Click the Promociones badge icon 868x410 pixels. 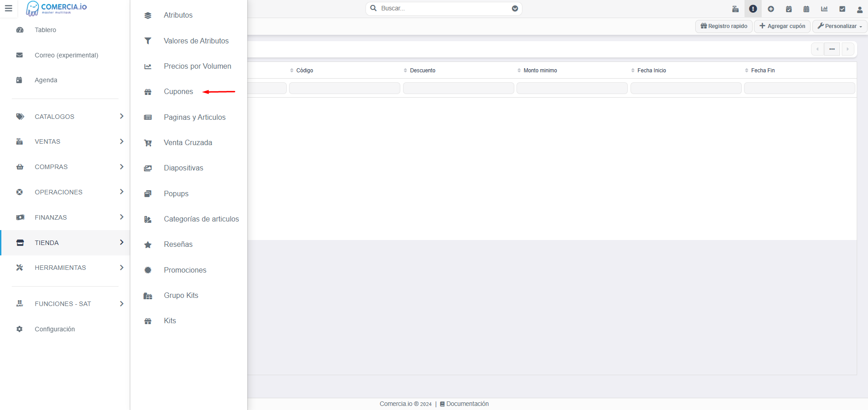pos(148,270)
